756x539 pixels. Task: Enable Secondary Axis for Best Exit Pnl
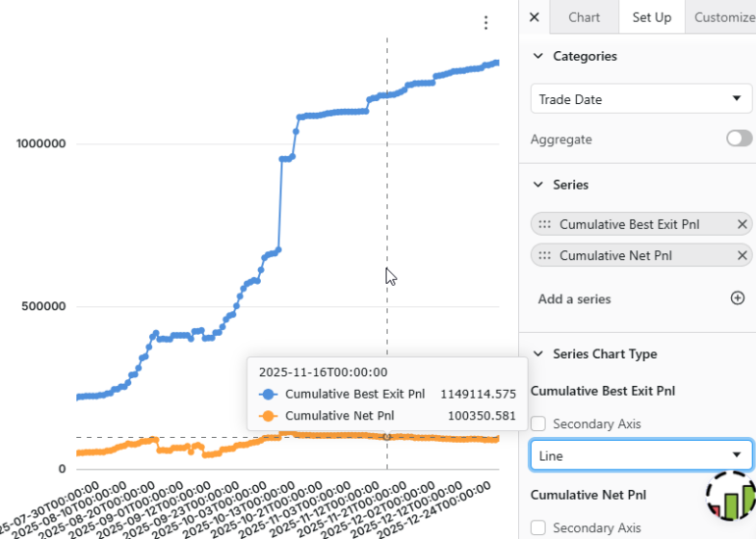538,423
